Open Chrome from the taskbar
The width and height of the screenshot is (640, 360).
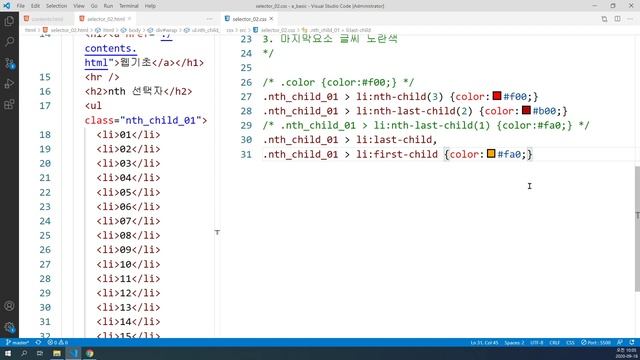(89, 353)
